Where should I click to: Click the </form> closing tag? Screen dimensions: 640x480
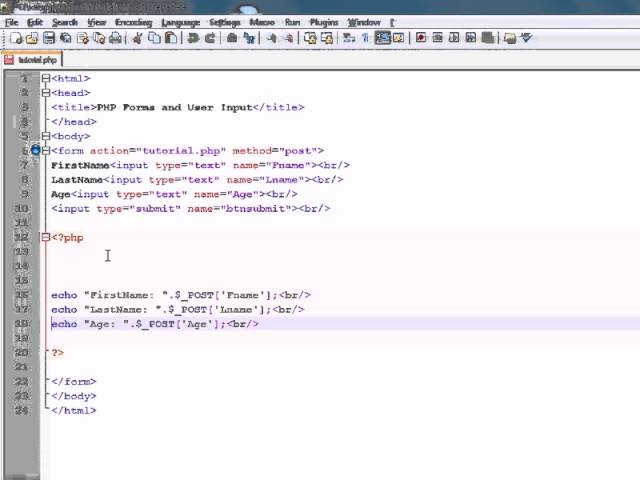point(74,382)
